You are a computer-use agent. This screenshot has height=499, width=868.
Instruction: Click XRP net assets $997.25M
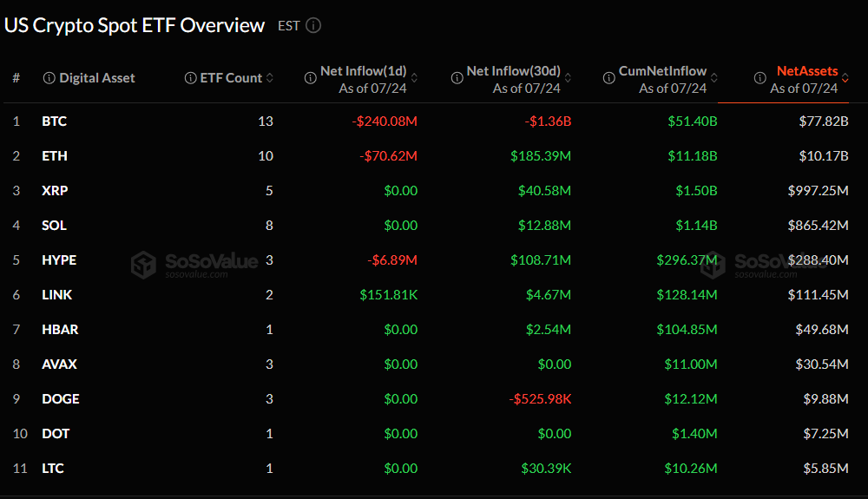pos(818,191)
